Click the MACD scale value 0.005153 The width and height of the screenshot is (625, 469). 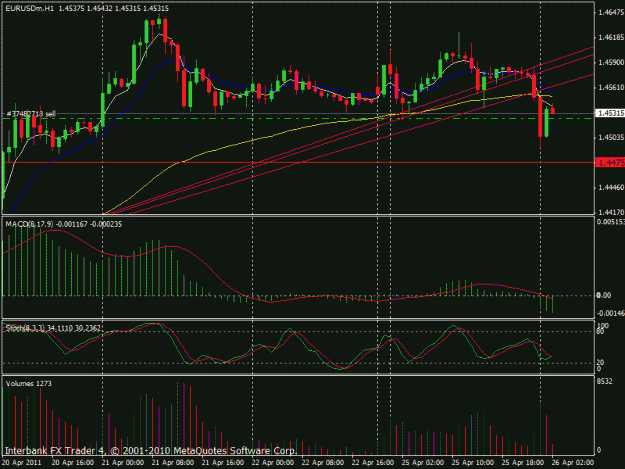tap(611, 222)
